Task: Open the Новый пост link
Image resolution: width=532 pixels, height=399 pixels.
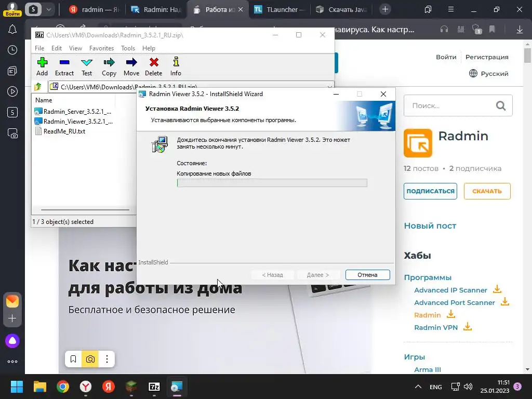Action: coord(430,225)
